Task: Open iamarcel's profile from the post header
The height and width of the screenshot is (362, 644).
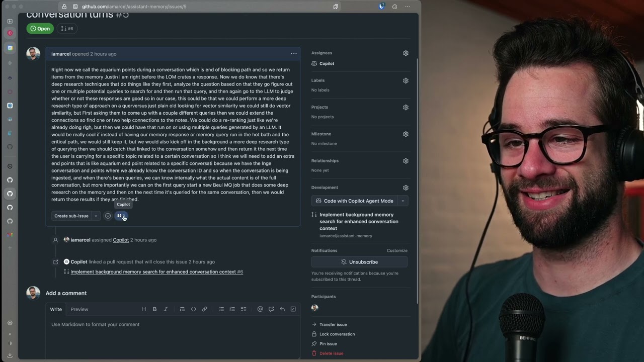Action: pyautogui.click(x=61, y=54)
